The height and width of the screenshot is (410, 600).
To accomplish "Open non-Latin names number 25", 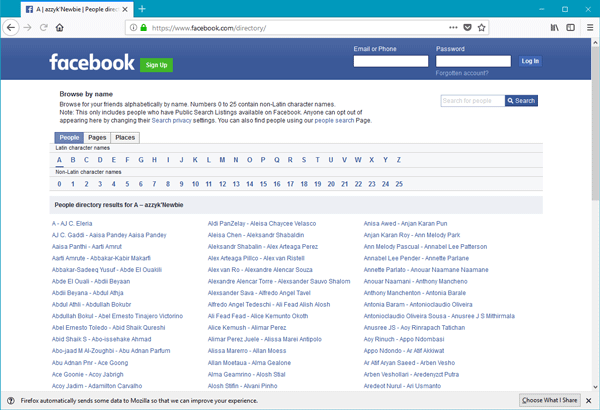I will click(399, 184).
